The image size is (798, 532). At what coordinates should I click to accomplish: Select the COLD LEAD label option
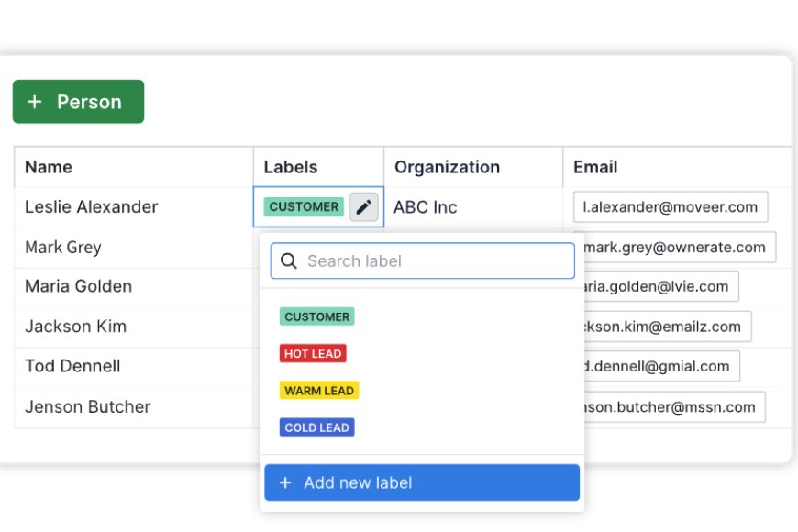[x=316, y=427]
